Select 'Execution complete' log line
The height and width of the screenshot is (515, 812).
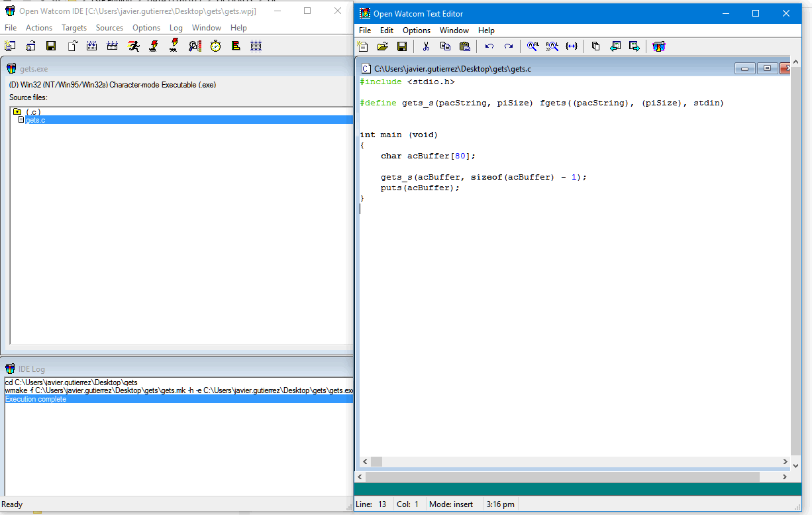point(179,399)
